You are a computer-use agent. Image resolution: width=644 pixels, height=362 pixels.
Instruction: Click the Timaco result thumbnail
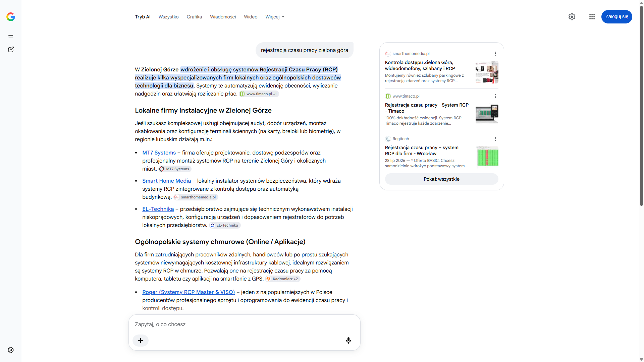pos(487,114)
